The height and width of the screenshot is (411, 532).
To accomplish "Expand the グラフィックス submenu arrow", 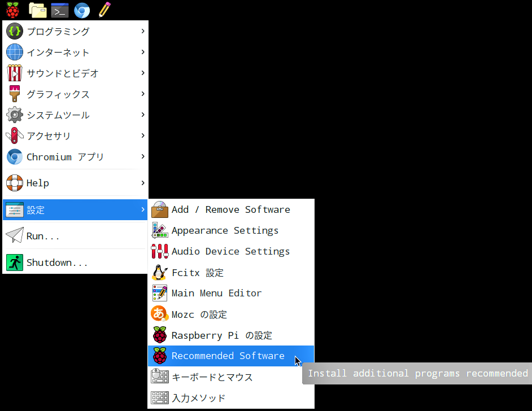I will coord(143,94).
